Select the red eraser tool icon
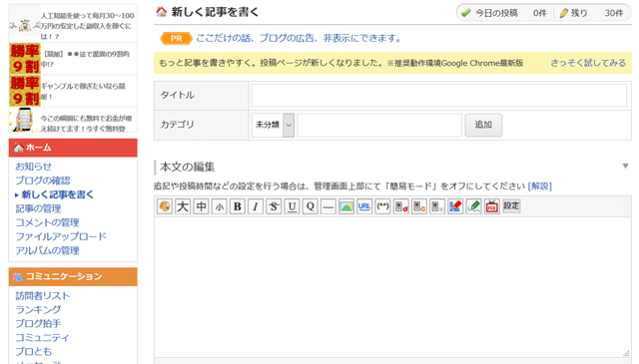 pyautogui.click(x=455, y=206)
